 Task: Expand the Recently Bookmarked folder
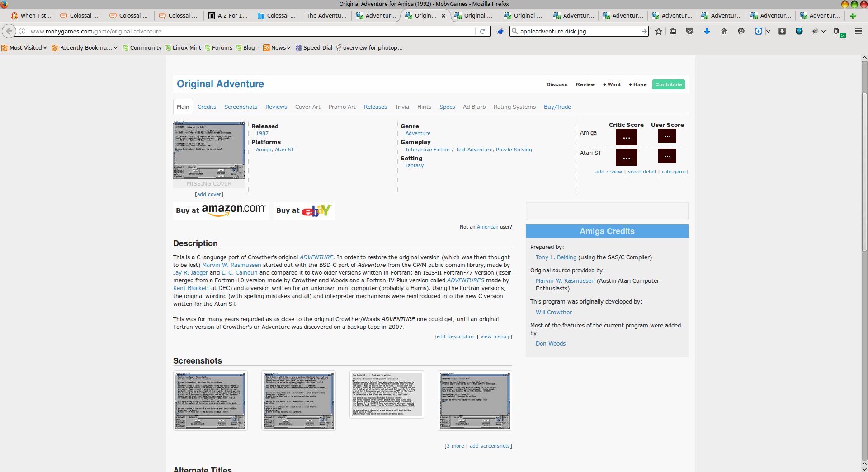pyautogui.click(x=85, y=48)
